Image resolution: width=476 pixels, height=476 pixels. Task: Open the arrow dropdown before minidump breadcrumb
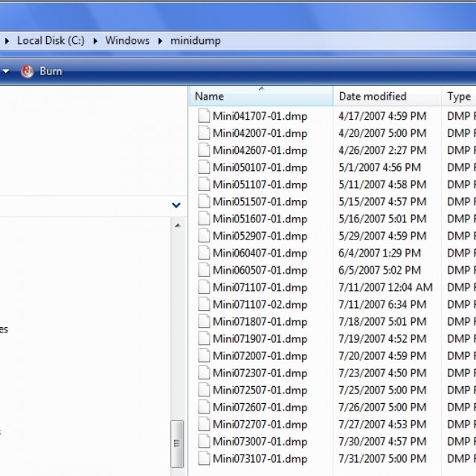click(161, 41)
